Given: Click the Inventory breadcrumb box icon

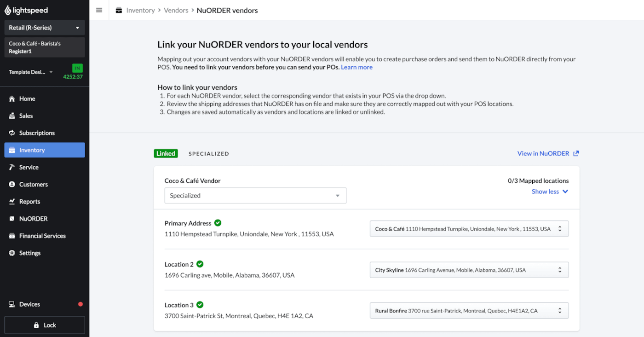Looking at the screenshot, I should (x=119, y=10).
